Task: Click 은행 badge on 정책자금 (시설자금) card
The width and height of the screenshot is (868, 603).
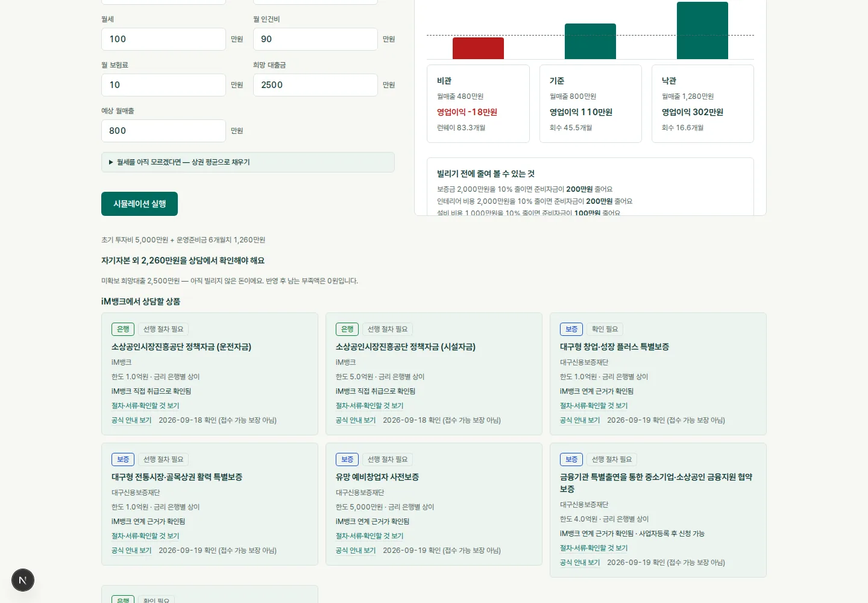Action: [347, 329]
